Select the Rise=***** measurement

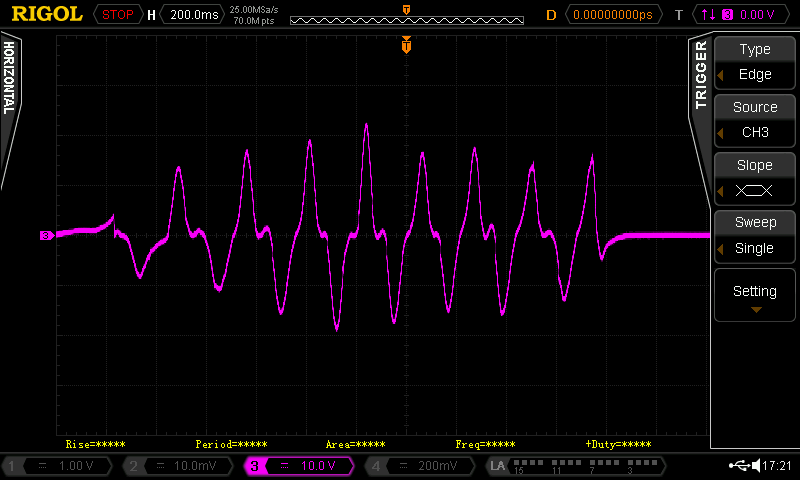[x=95, y=444]
